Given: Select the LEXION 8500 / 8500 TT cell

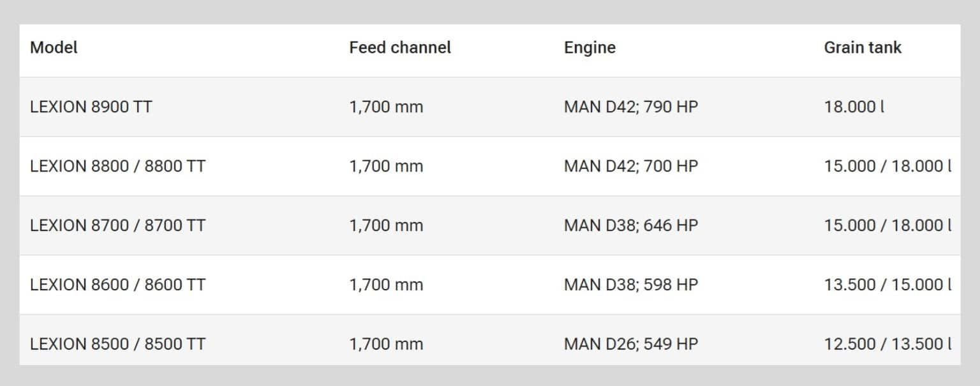Looking at the screenshot, I should tap(117, 345).
